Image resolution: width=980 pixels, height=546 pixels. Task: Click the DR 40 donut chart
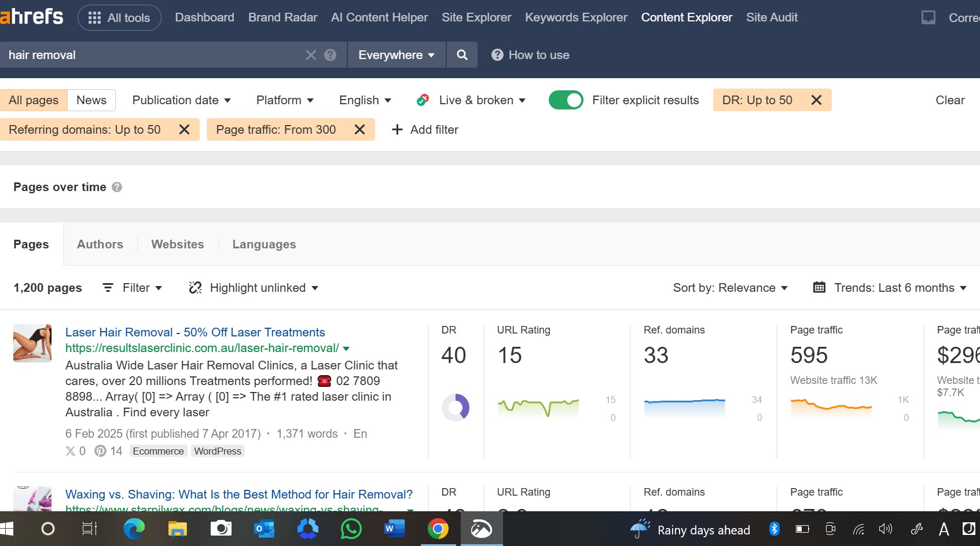pos(456,408)
